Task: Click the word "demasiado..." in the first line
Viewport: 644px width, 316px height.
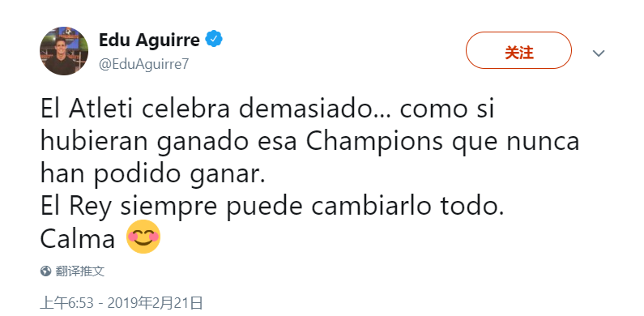Action: (314, 109)
